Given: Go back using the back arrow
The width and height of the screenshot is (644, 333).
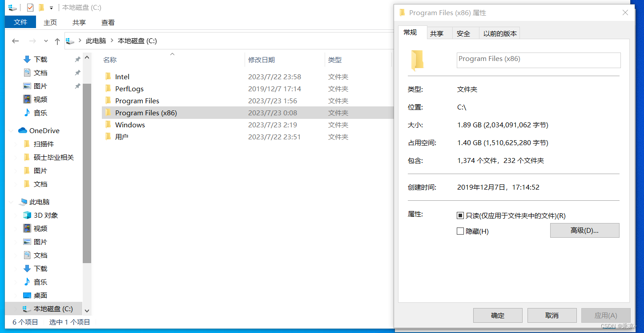Looking at the screenshot, I should coord(16,41).
